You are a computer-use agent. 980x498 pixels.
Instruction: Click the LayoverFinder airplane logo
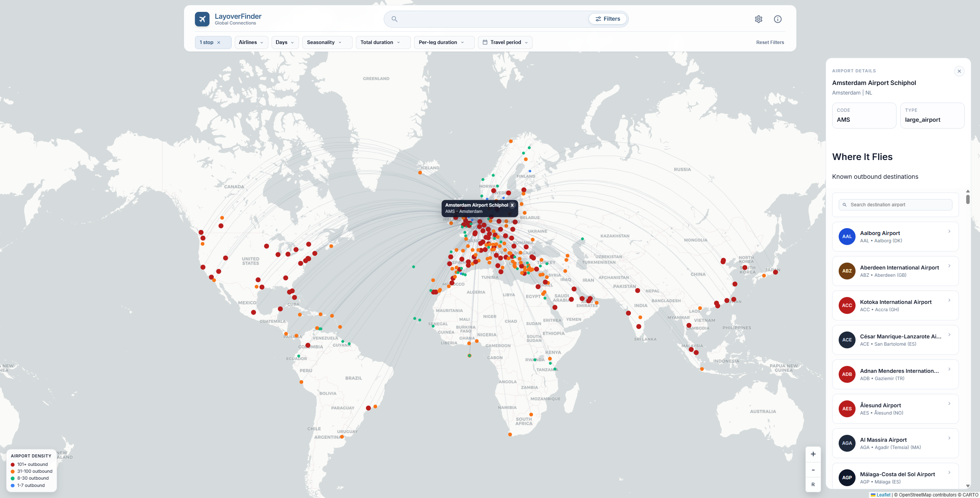(202, 18)
